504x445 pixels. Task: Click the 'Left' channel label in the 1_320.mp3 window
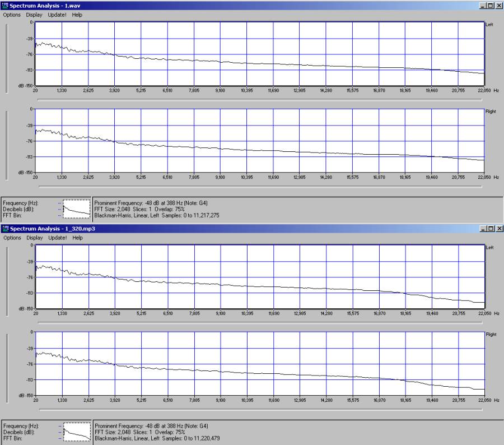[489, 247]
